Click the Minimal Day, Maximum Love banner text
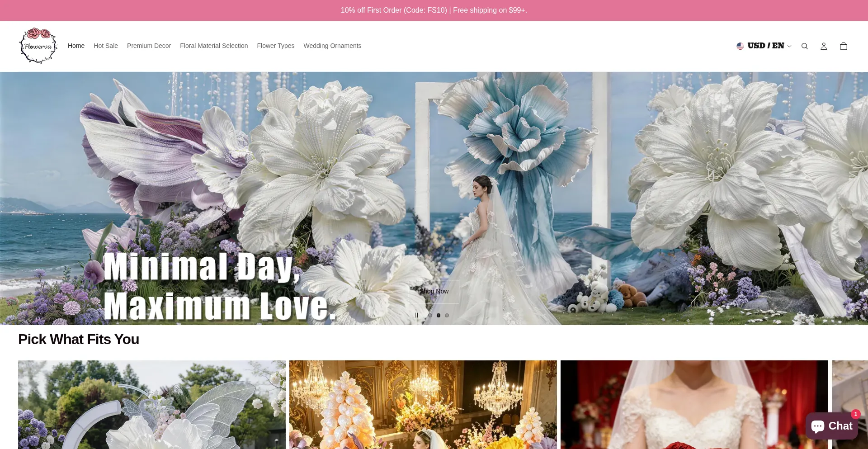 220,286
